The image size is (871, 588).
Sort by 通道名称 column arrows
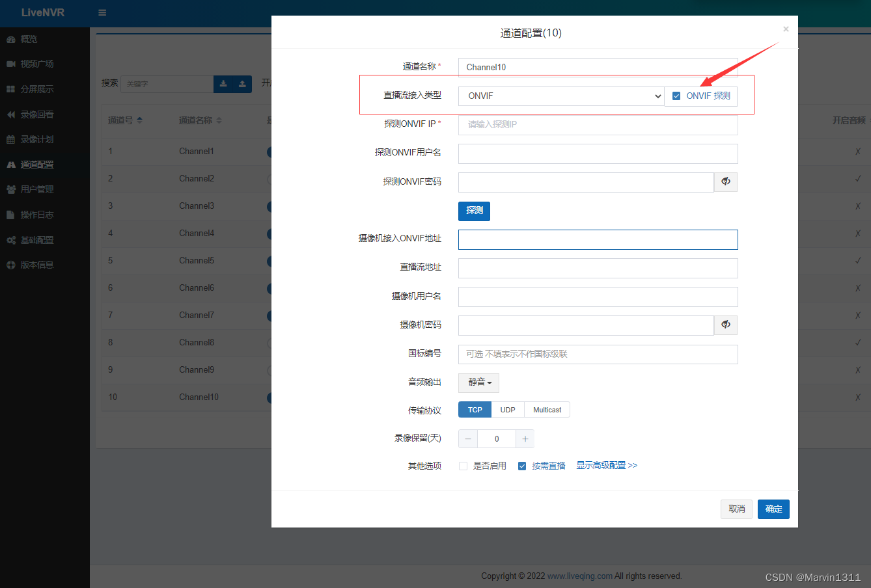point(219,120)
